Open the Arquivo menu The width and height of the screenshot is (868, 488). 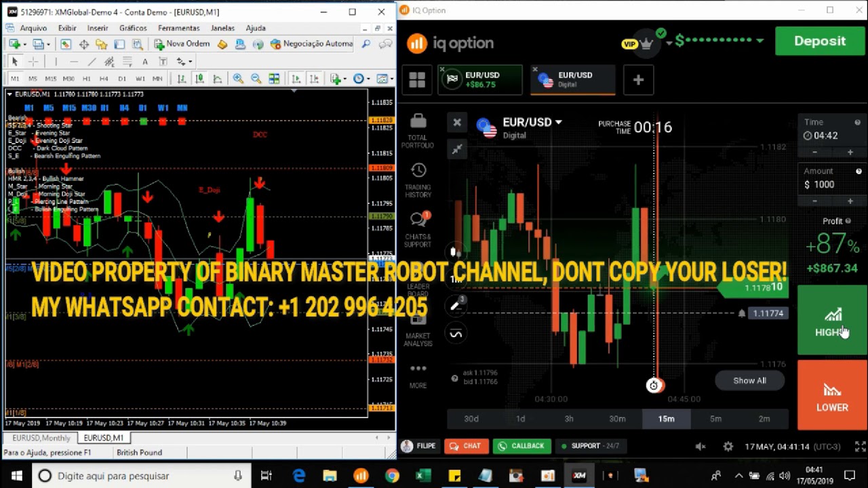pos(33,28)
